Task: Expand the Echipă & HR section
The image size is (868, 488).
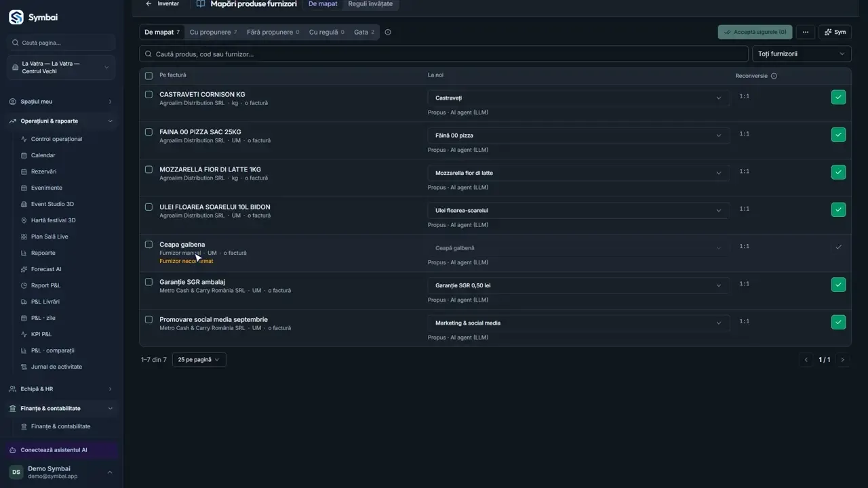Action: [62, 389]
